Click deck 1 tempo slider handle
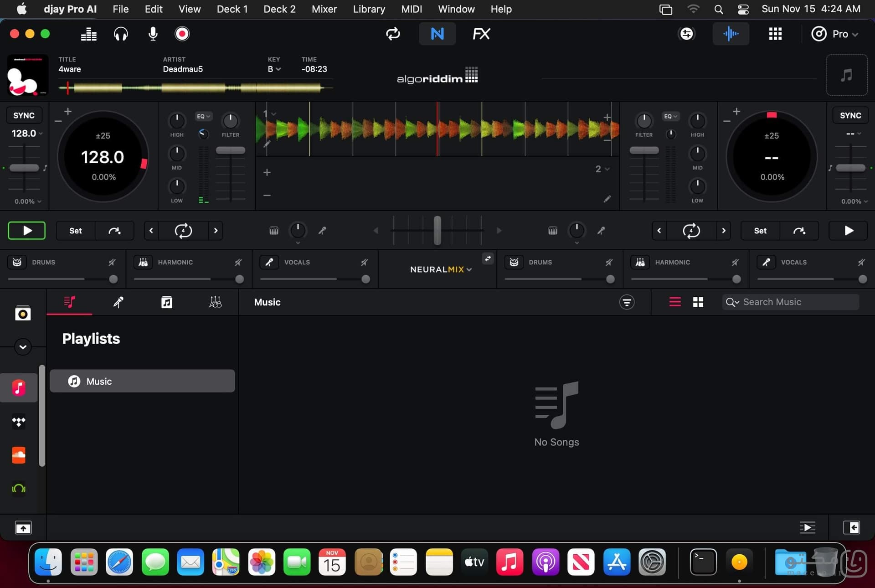Screen dimensions: 875x588 [24, 168]
